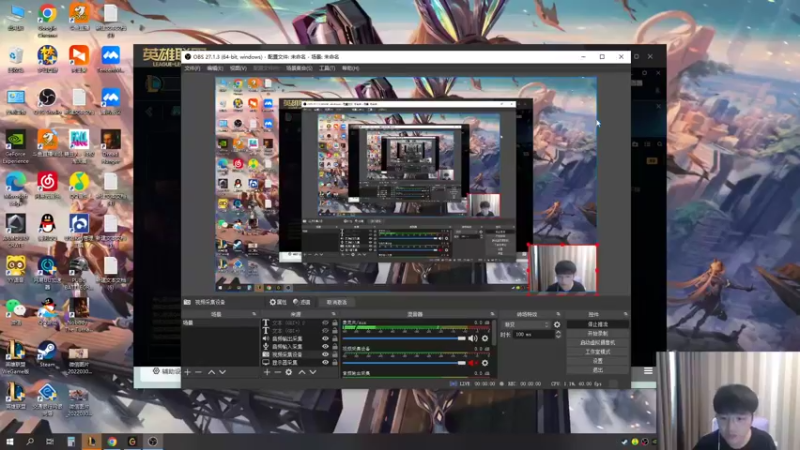
Task: Click Stop Streaming button in Controls
Action: click(x=597, y=324)
